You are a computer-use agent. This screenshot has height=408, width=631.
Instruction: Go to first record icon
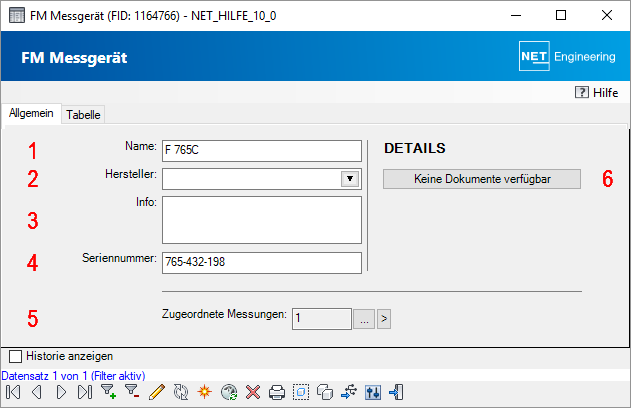click(x=13, y=392)
